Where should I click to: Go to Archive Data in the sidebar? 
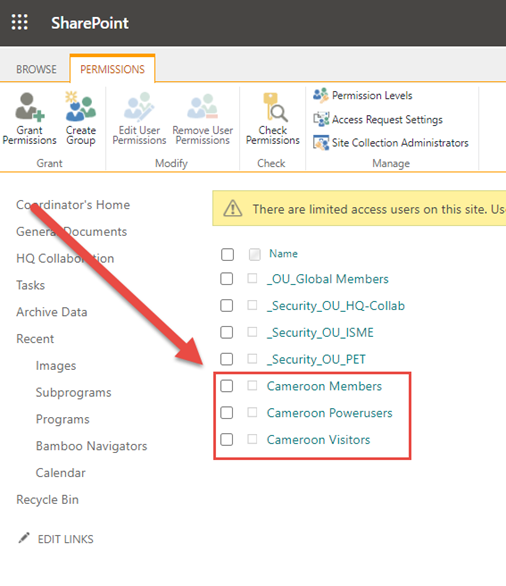(52, 312)
